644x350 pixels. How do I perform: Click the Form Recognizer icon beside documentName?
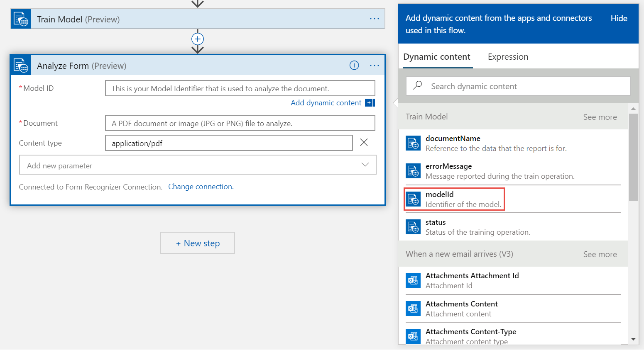click(x=413, y=143)
